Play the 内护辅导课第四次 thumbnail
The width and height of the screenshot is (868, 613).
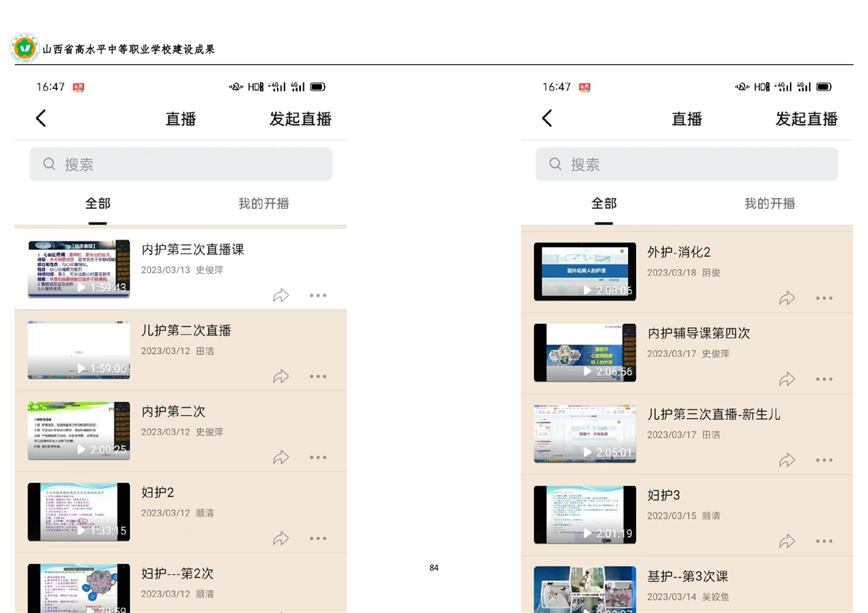[x=585, y=352]
